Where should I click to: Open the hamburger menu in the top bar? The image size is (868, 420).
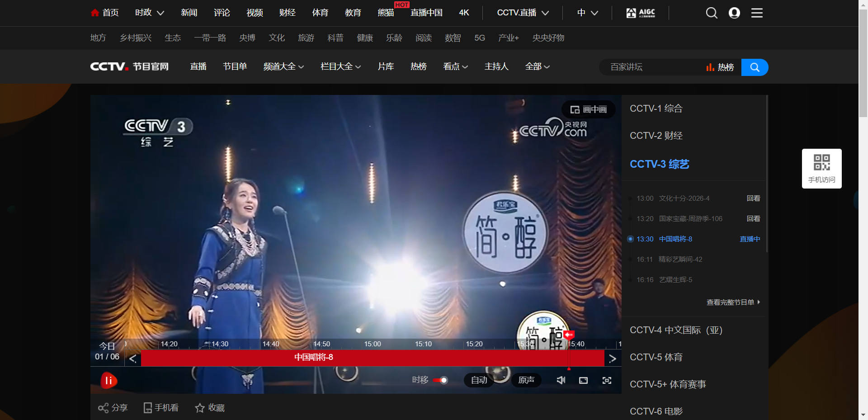tap(757, 13)
